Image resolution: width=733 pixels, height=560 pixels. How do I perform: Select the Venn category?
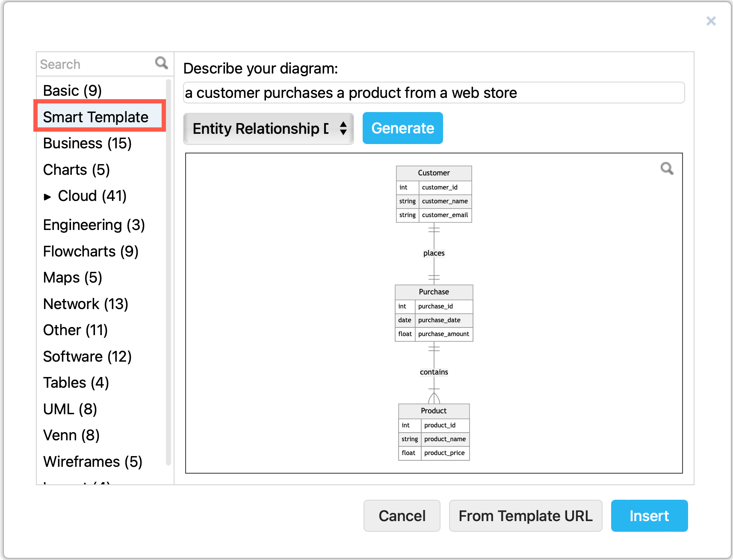tap(71, 435)
